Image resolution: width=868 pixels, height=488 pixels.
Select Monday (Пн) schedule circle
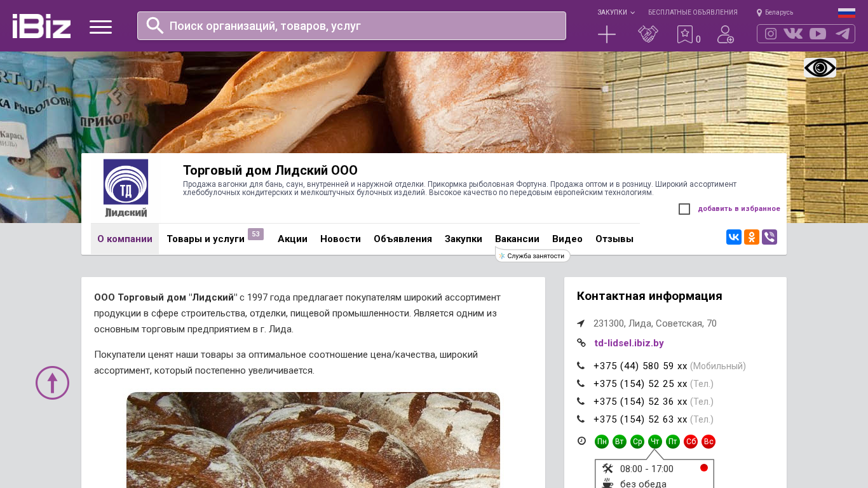(602, 442)
